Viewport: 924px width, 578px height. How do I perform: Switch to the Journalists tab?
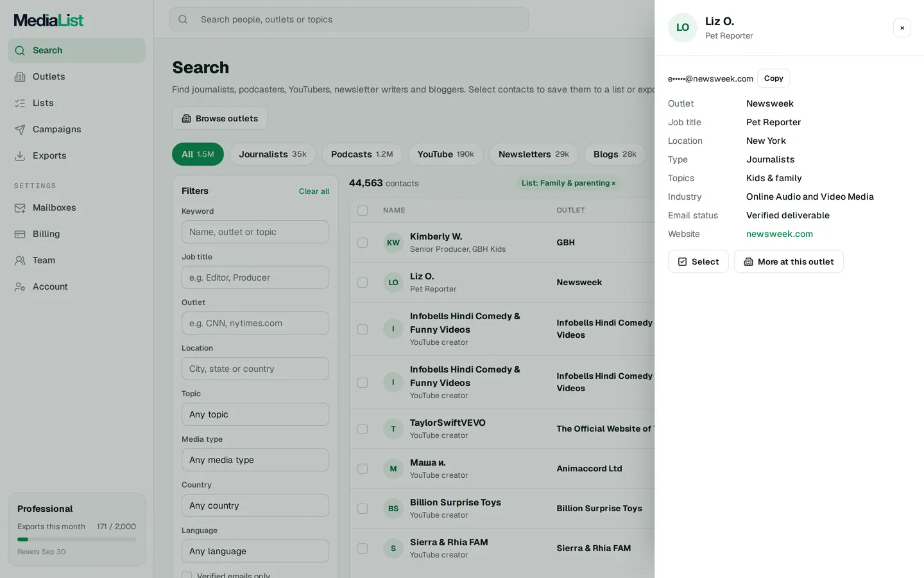coord(273,154)
